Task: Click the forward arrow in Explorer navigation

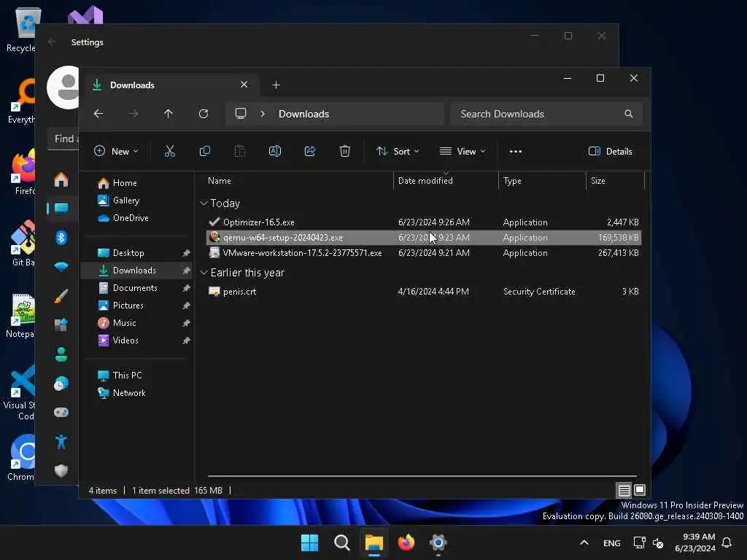Action: [x=134, y=114]
